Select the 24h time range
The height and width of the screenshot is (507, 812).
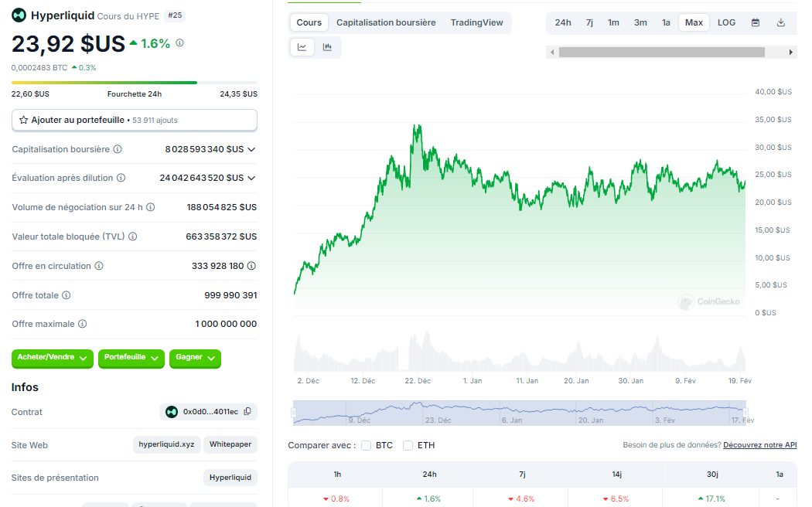(563, 22)
